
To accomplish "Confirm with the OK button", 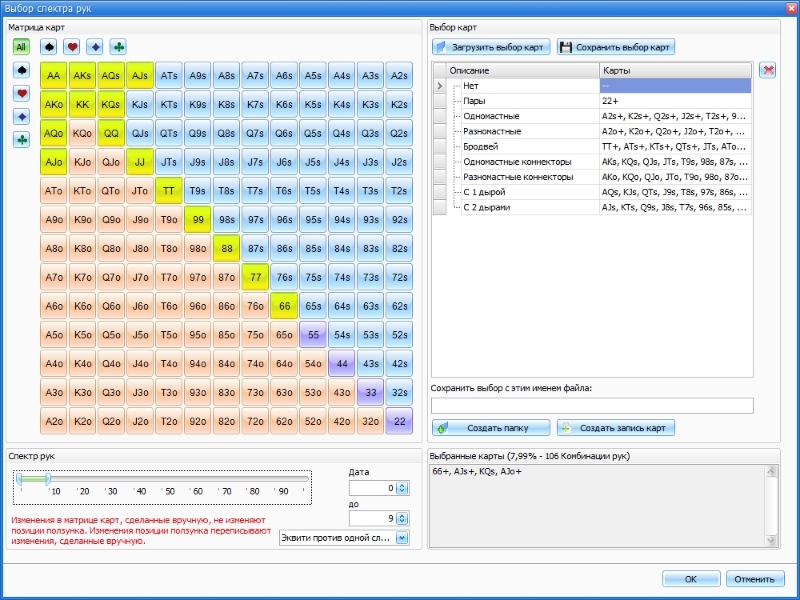I will (x=691, y=579).
